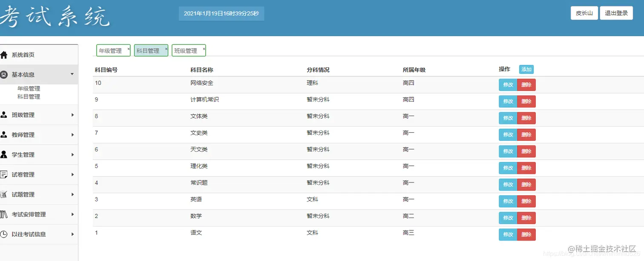This screenshot has width=644, height=261.
Task: Click the 所属年级 column header
Action: pos(414,70)
